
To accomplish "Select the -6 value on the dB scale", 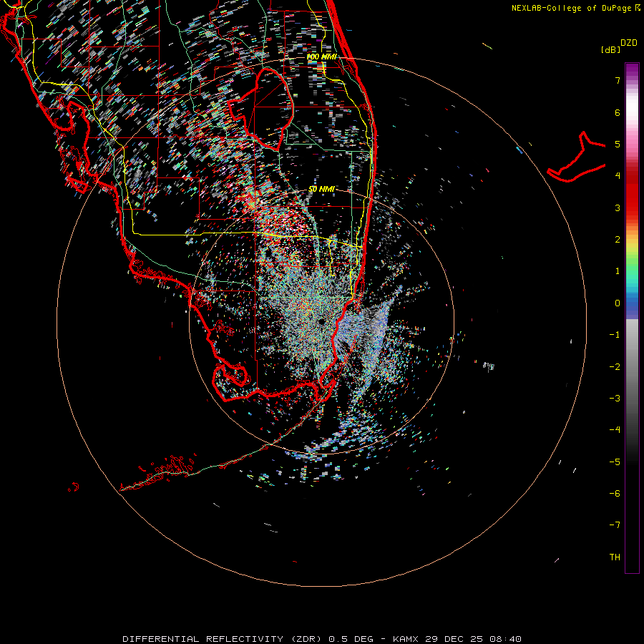I will 615,494.
